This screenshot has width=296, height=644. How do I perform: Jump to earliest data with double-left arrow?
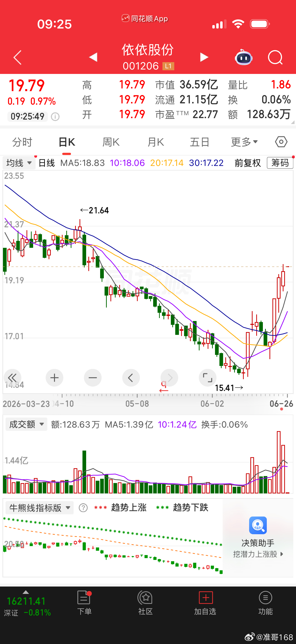click(13, 378)
